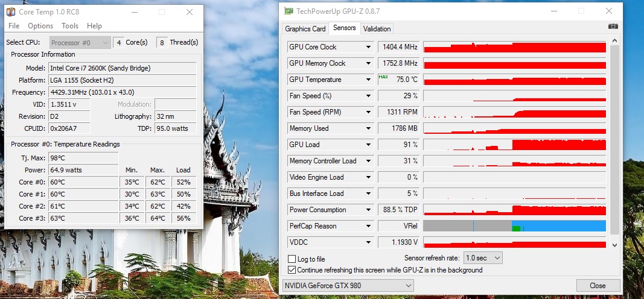Open Core Temp Tools menu

tap(70, 26)
